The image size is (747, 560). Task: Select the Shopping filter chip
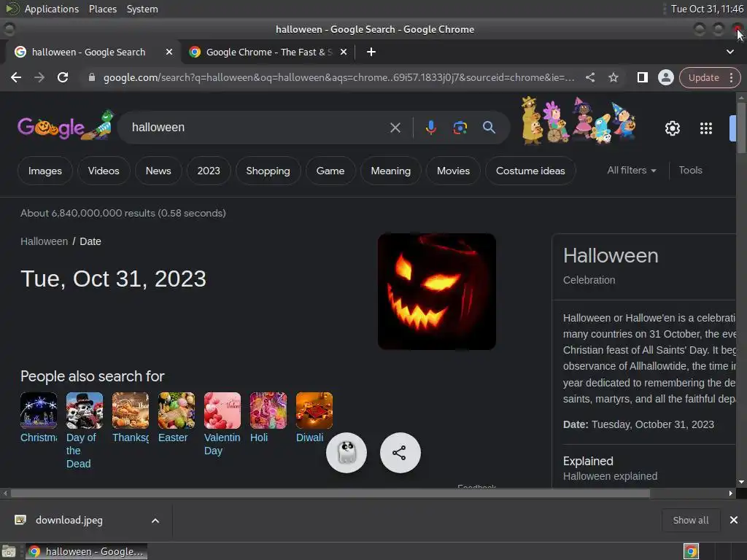pos(268,171)
